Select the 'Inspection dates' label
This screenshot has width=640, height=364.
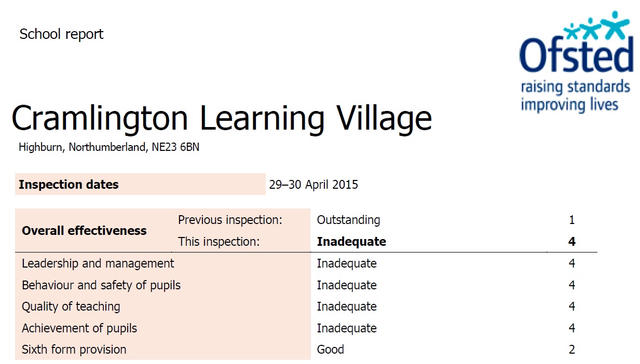coord(69,185)
